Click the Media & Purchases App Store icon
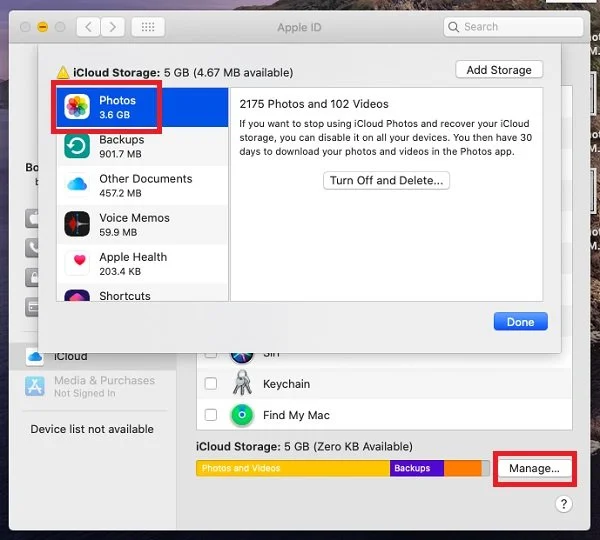This screenshot has height=540, width=600. click(35, 386)
